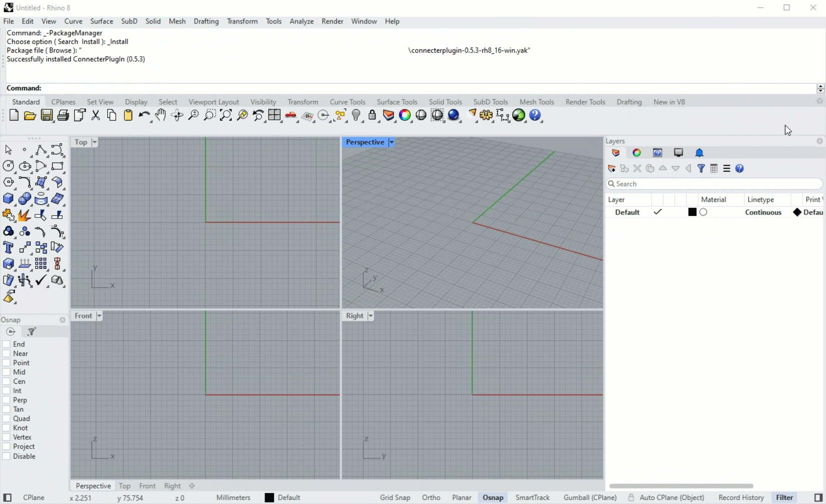
Task: Select the Polyline tool in sidebar
Action: [41, 150]
